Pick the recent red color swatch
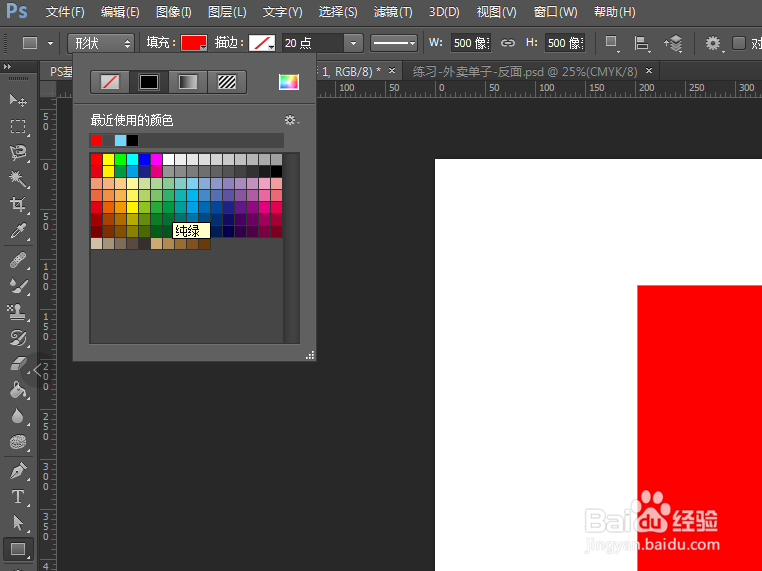 click(x=96, y=140)
